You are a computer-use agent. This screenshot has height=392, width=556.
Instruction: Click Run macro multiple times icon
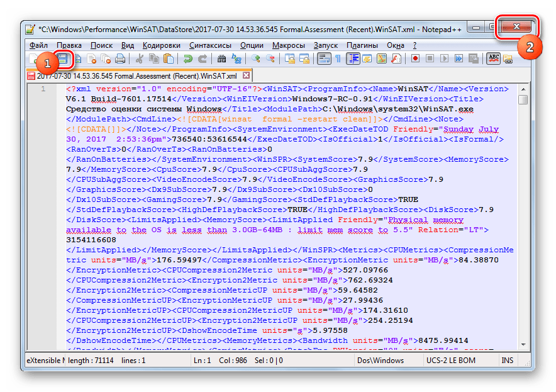459,59
